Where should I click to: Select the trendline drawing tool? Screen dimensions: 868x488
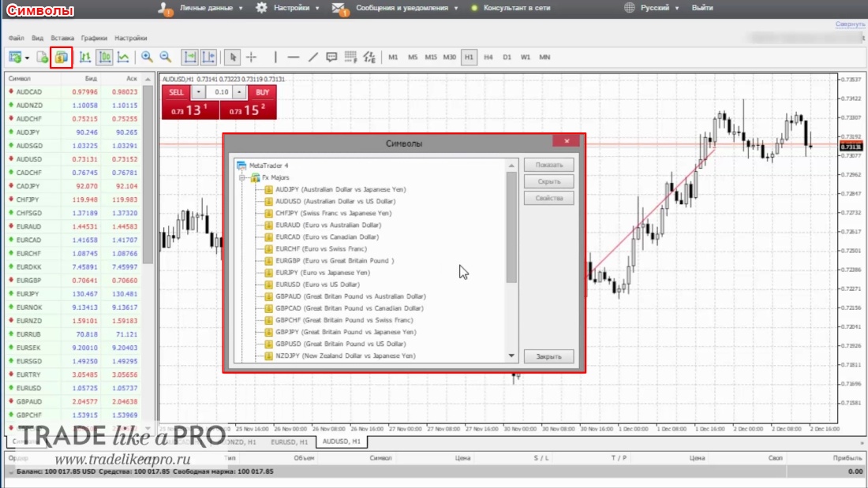[312, 57]
